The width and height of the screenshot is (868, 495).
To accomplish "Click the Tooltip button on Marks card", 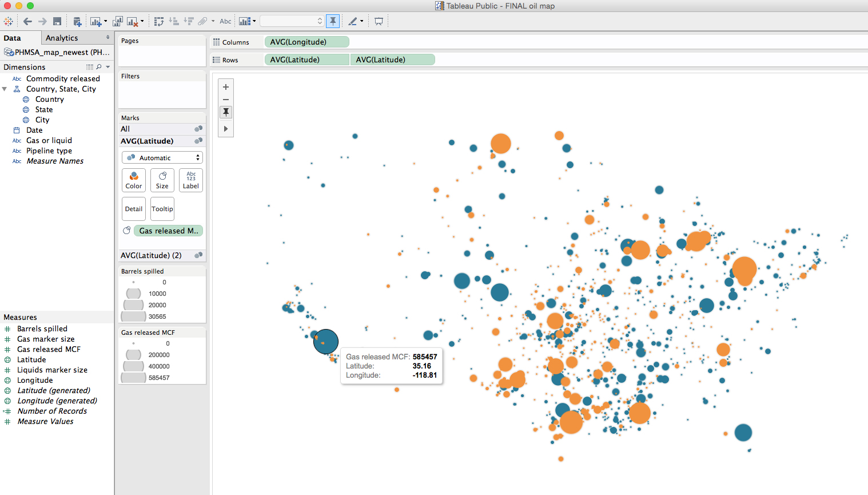I will point(162,209).
